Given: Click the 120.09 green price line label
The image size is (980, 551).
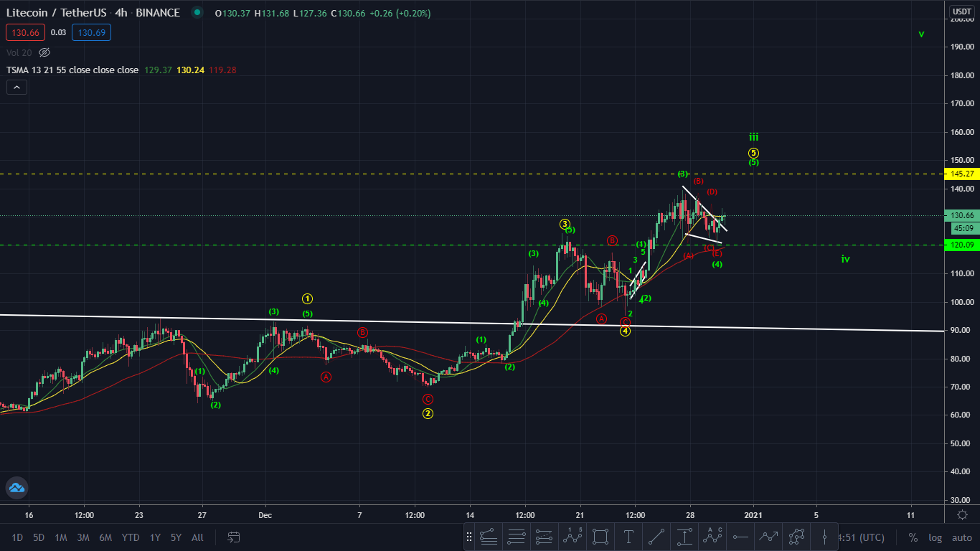Looking at the screenshot, I should pos(962,245).
